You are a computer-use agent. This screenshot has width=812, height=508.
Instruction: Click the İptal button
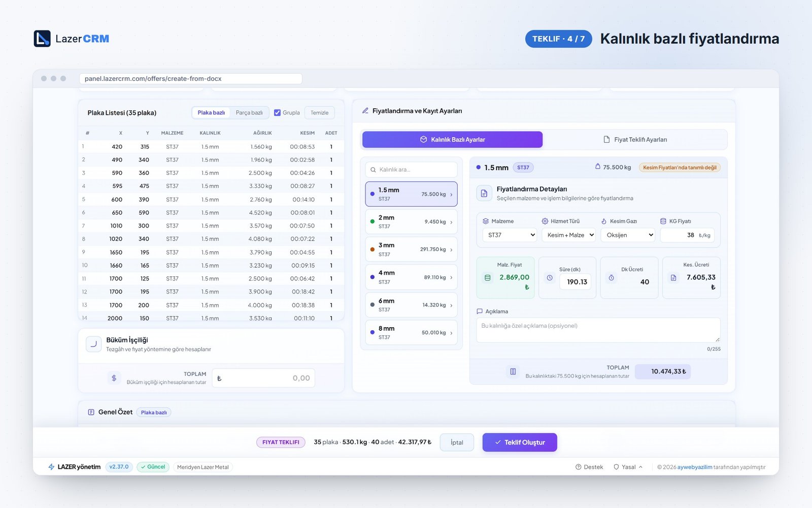click(457, 442)
